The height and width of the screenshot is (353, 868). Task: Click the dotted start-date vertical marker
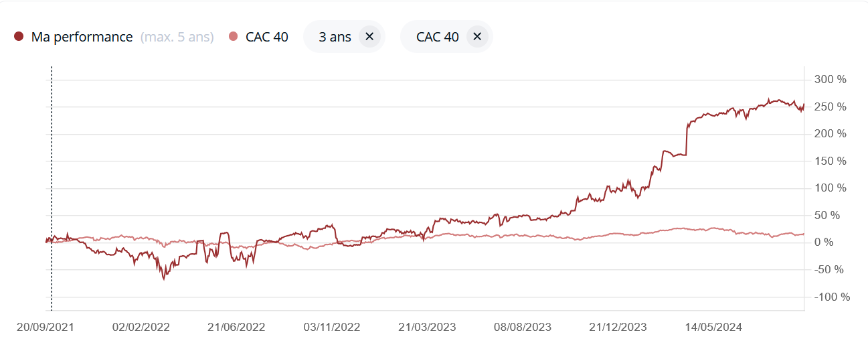(x=52, y=189)
